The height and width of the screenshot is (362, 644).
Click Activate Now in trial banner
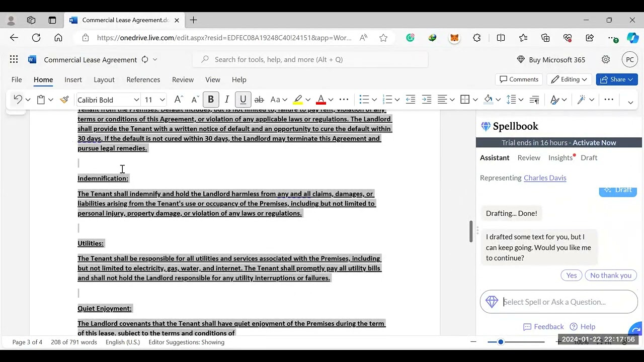pos(594,143)
